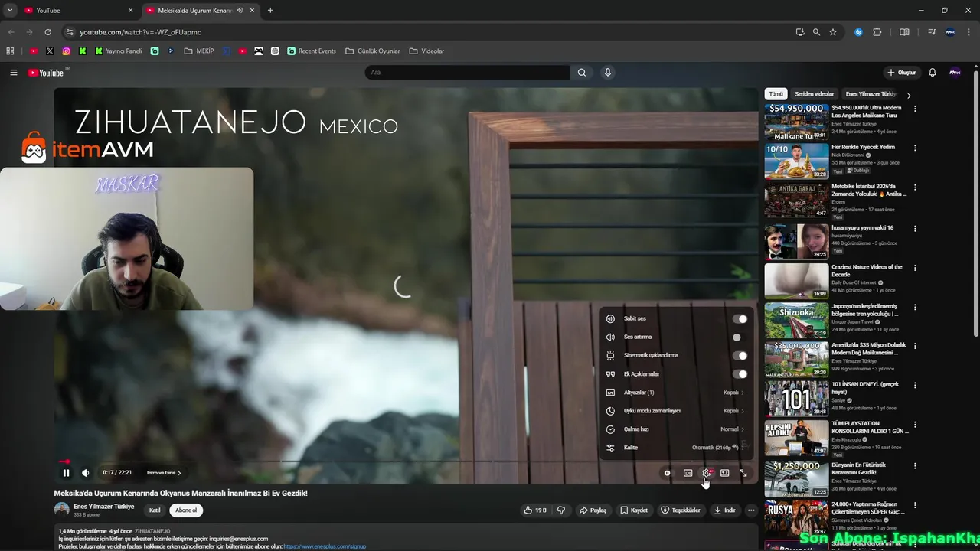Open the tab search dropdown arrow
The height and width of the screenshot is (551, 980).
tap(10, 11)
